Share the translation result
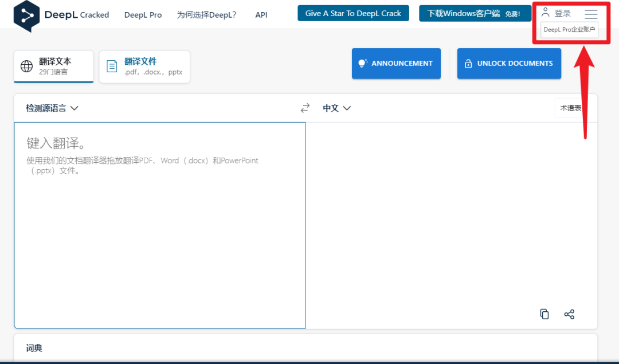This screenshot has width=619, height=364. pos(569,314)
